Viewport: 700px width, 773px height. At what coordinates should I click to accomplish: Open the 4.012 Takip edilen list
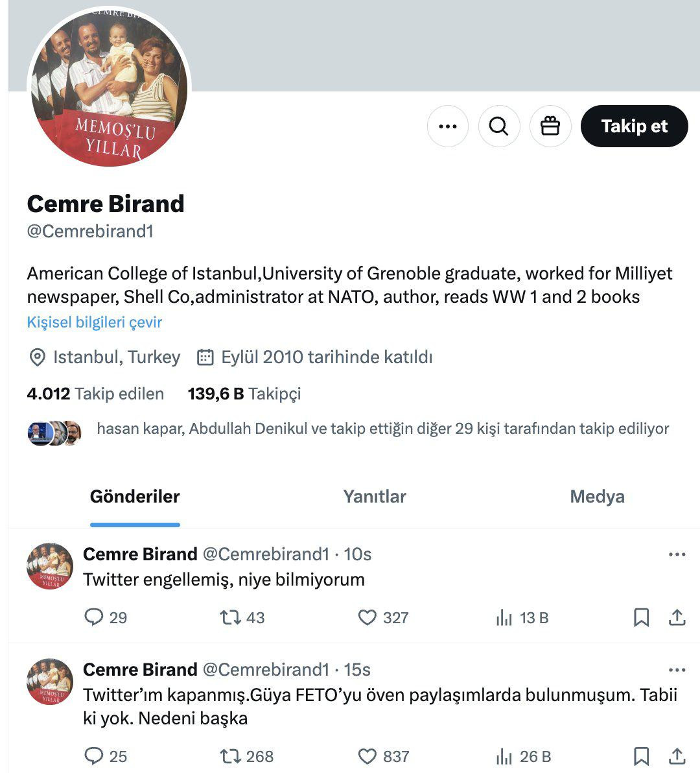95,394
